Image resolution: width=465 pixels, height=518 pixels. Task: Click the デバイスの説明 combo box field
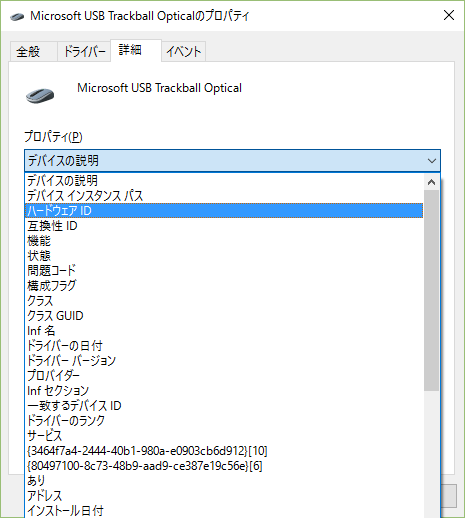pyautogui.click(x=232, y=161)
